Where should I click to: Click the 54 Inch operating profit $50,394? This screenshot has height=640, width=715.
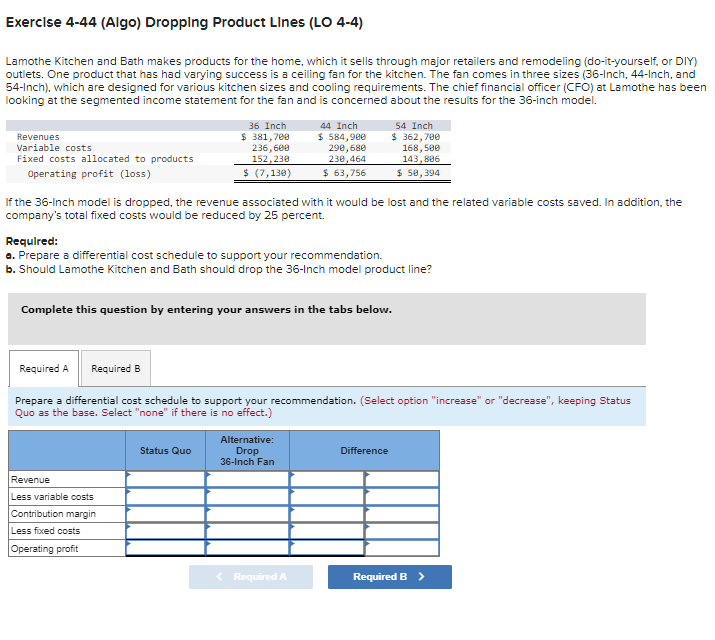(418, 173)
